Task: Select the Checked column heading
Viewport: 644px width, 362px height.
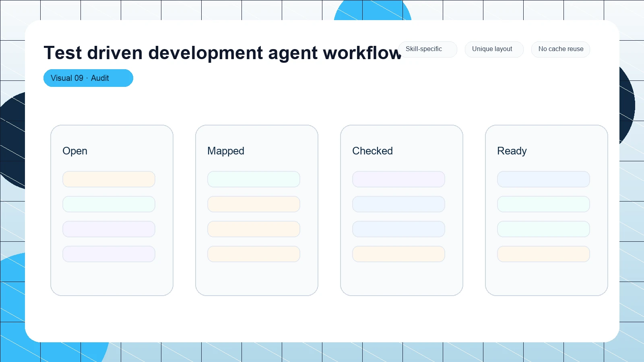Action: click(372, 151)
